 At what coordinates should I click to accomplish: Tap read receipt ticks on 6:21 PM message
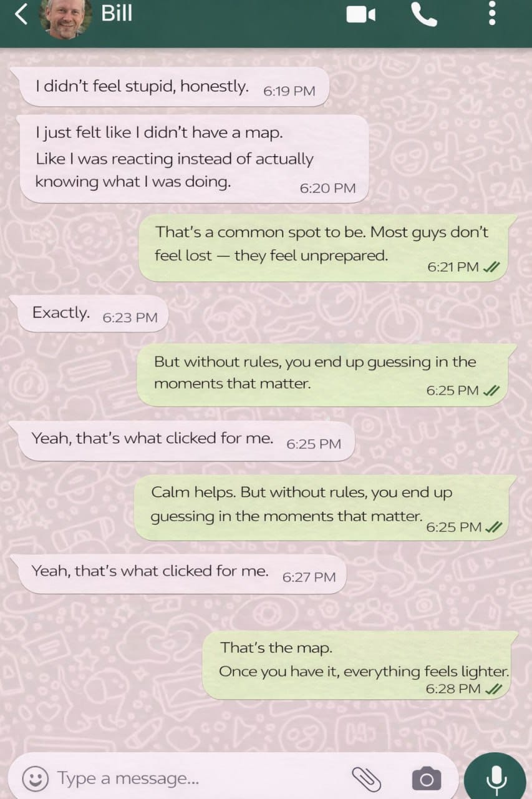pos(491,267)
